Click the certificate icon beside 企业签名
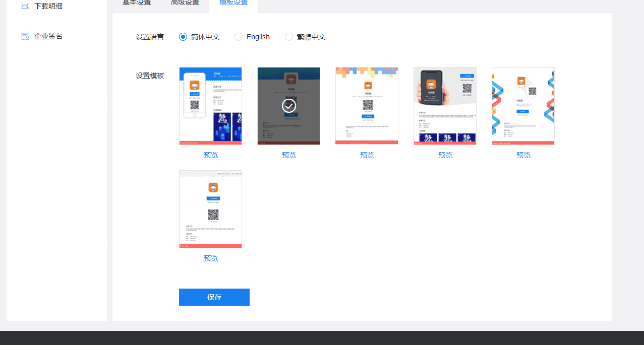The image size is (644, 345). pos(25,36)
